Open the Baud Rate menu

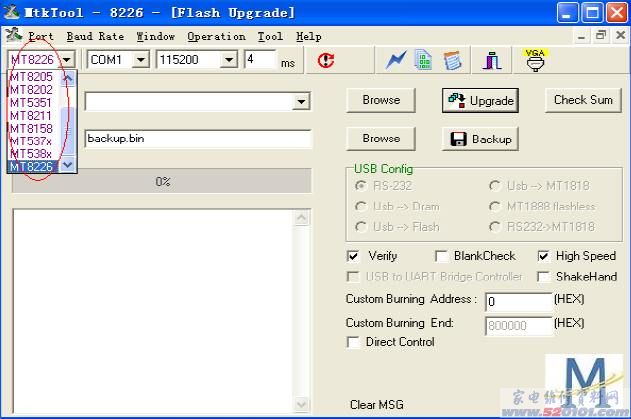pos(95,37)
